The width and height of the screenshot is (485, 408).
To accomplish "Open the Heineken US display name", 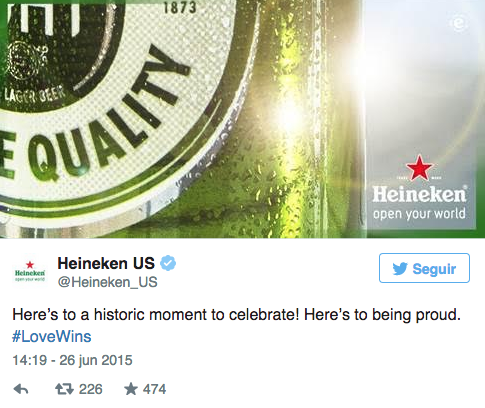I will (x=106, y=263).
